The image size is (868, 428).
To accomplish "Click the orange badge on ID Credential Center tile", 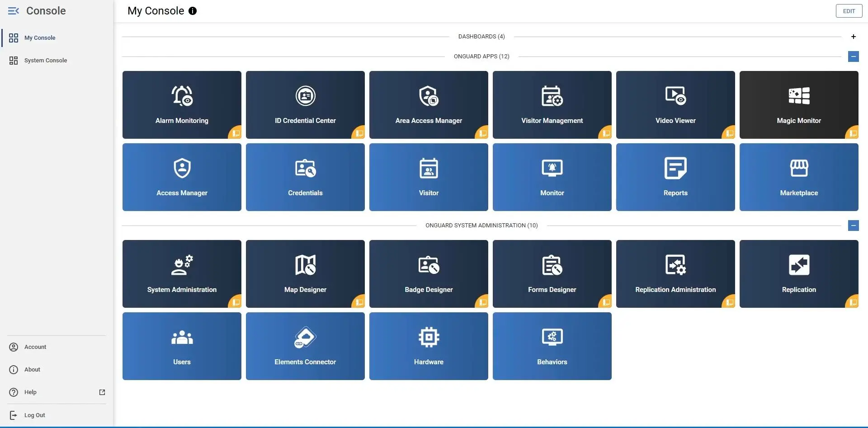I will [359, 133].
